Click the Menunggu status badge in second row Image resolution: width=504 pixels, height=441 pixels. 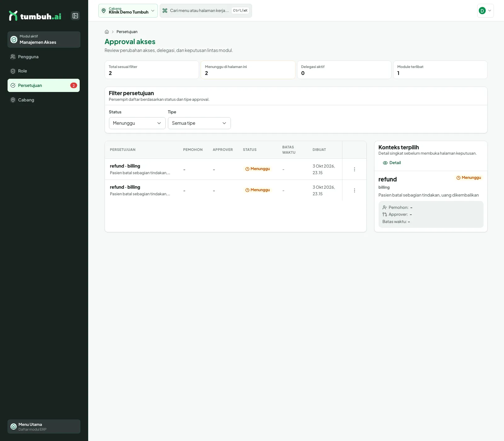258,190
